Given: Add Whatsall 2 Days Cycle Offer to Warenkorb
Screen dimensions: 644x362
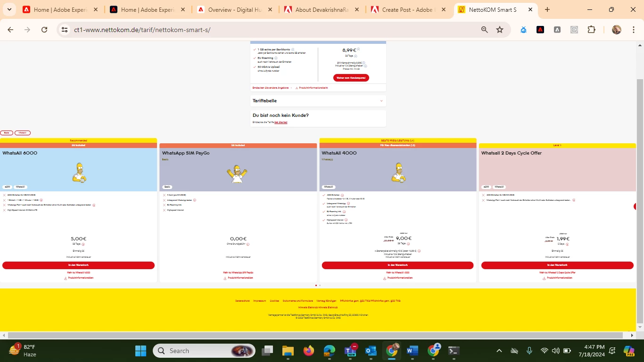Looking at the screenshot, I should pyautogui.click(x=557, y=265).
